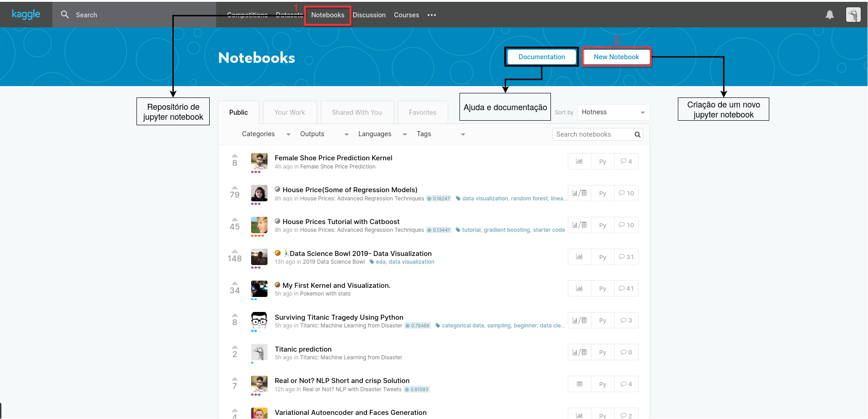Expand the Categories filter dropdown
Screen dimensions: 868x419
coord(267,134)
